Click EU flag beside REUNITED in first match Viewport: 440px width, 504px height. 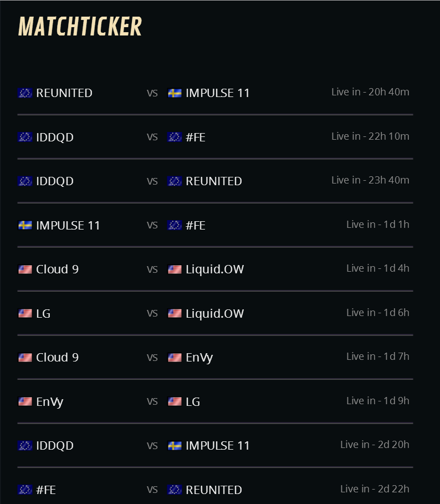click(x=25, y=93)
